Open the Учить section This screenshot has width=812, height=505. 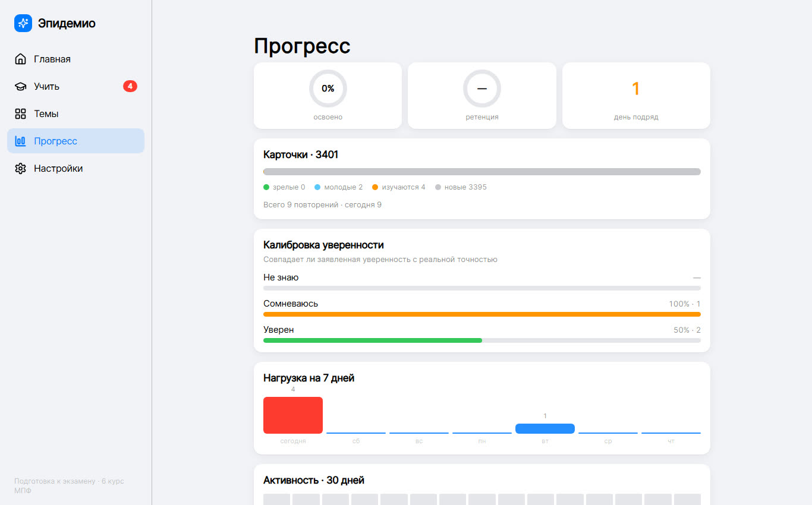pyautogui.click(x=76, y=87)
